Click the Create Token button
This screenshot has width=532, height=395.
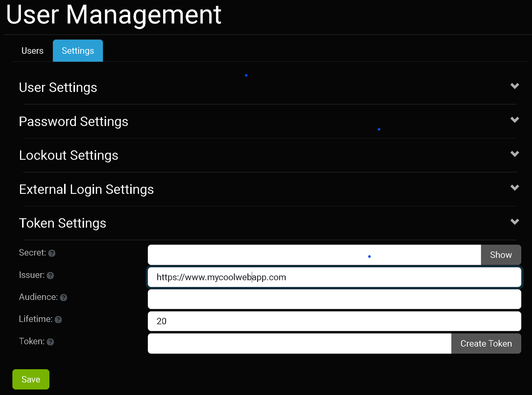[x=486, y=344]
